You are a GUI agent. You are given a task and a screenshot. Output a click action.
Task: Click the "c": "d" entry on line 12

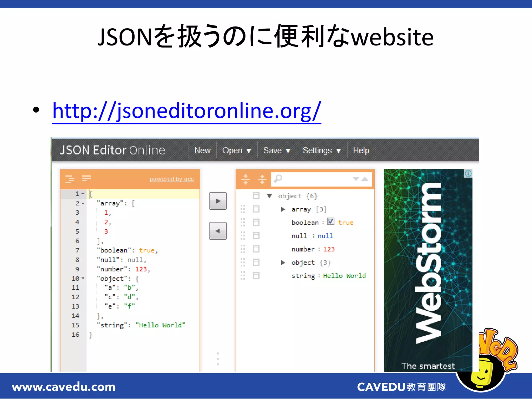[120, 297]
